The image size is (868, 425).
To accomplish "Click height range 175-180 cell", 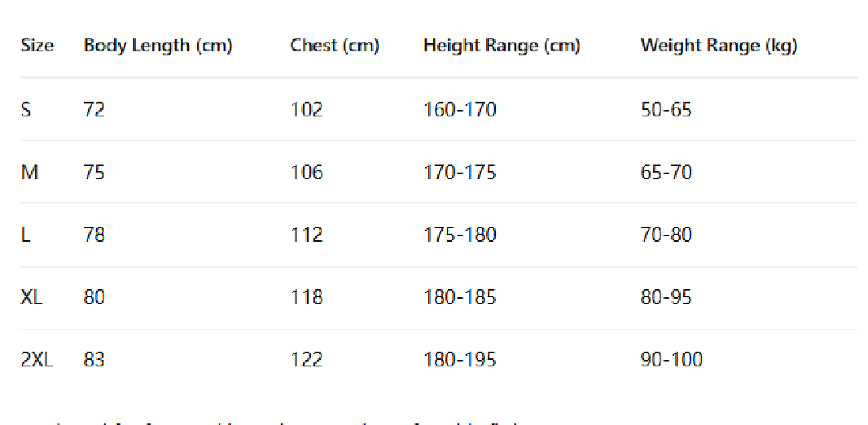I will [x=460, y=235].
